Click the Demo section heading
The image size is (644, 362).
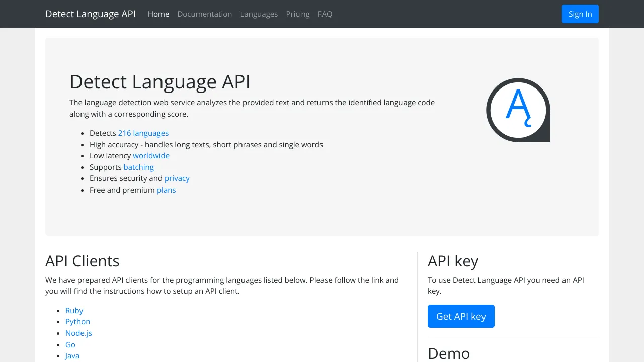click(x=449, y=354)
